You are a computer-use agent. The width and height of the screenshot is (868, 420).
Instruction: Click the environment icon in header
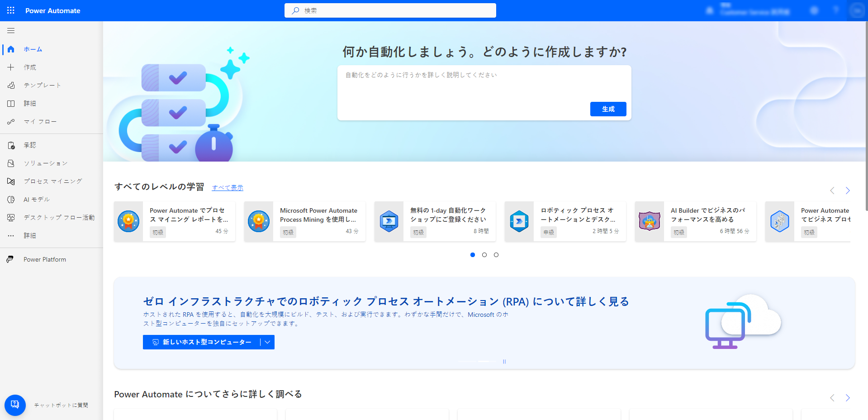click(710, 10)
